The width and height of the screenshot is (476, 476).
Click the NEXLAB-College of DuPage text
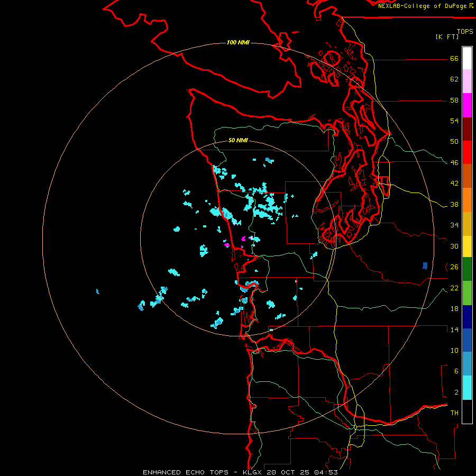tap(422, 6)
